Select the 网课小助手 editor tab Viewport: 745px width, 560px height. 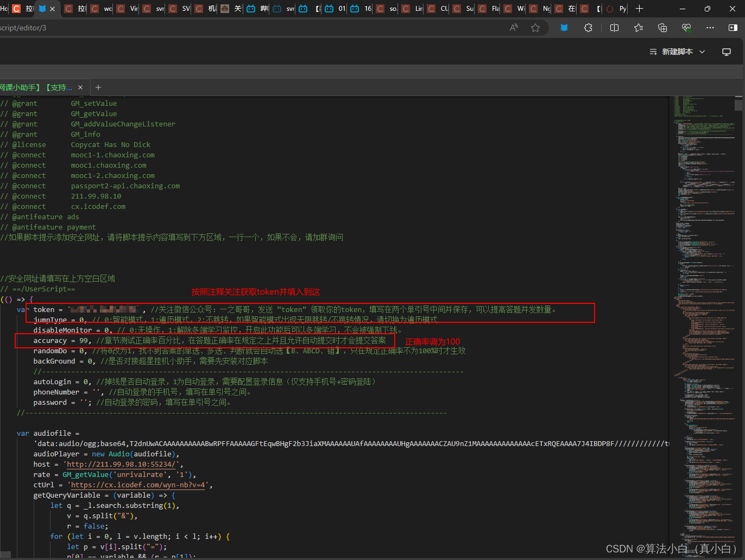36,87
